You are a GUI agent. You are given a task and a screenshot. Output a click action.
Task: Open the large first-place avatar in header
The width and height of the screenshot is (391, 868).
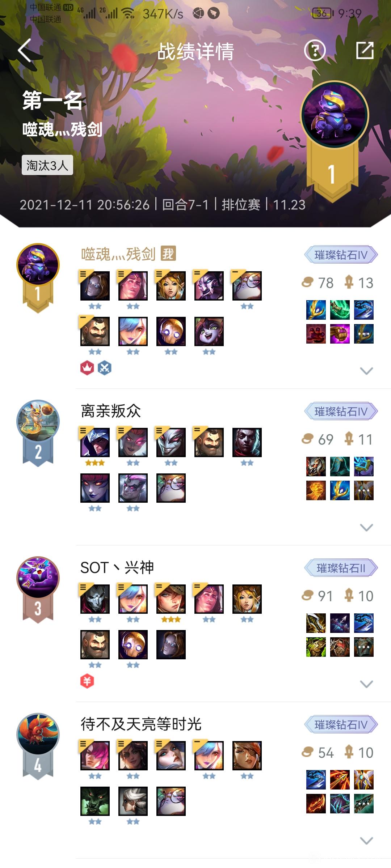point(335,115)
